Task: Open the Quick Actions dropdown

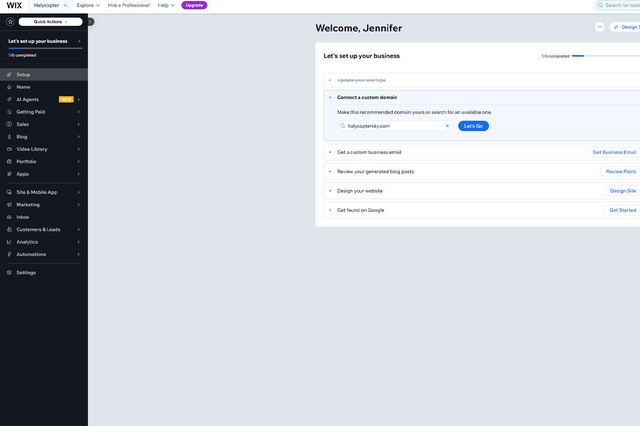Action: click(50, 22)
